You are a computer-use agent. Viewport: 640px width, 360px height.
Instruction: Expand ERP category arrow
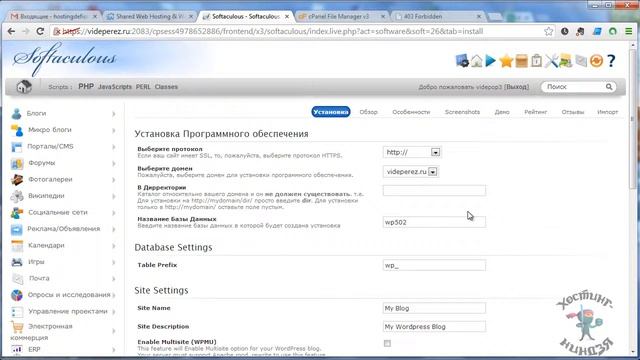[x=113, y=350]
